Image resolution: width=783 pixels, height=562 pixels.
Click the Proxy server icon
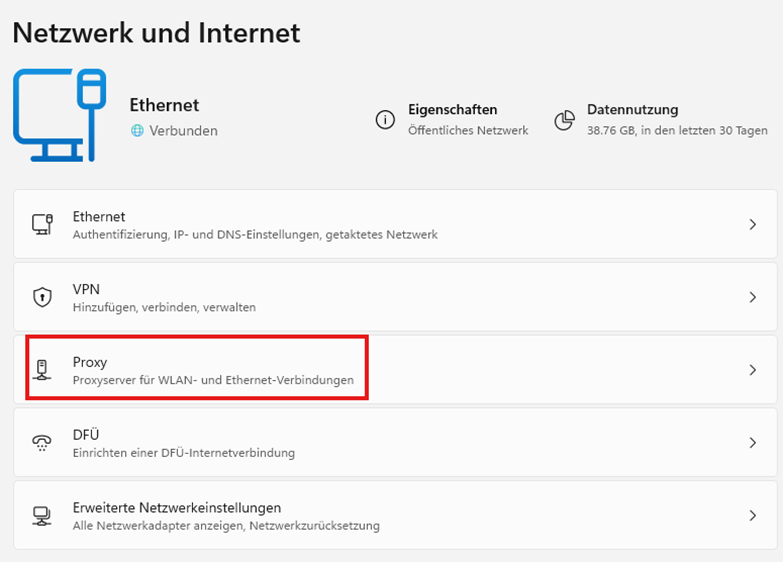click(x=42, y=370)
